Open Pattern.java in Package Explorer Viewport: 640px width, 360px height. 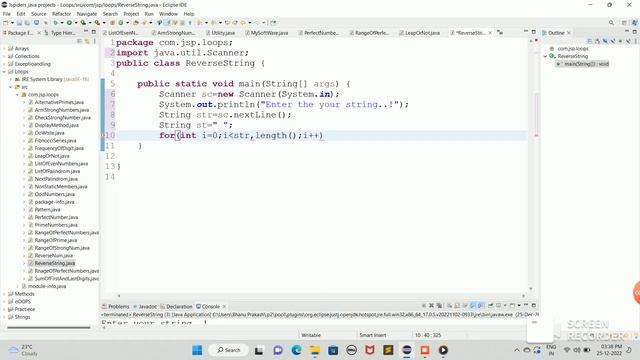pos(47,209)
